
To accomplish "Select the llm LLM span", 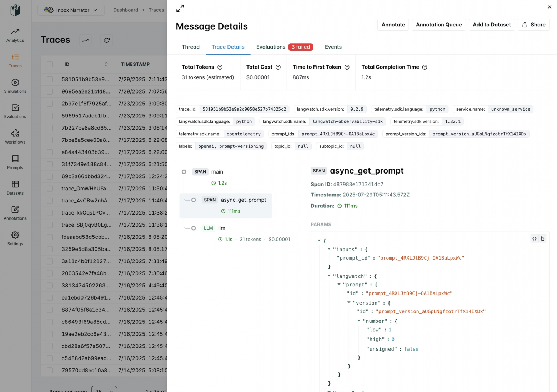I will pos(221,228).
